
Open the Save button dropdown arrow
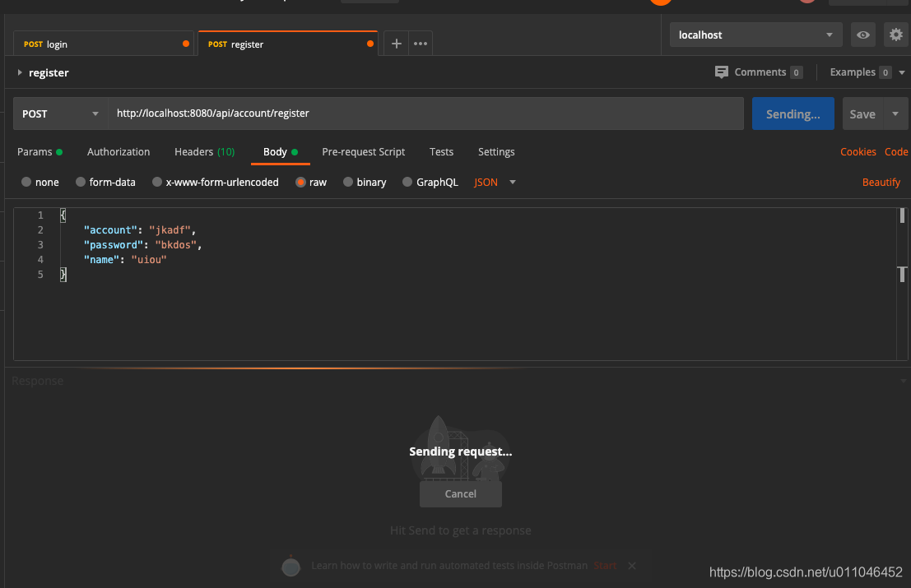coord(895,113)
